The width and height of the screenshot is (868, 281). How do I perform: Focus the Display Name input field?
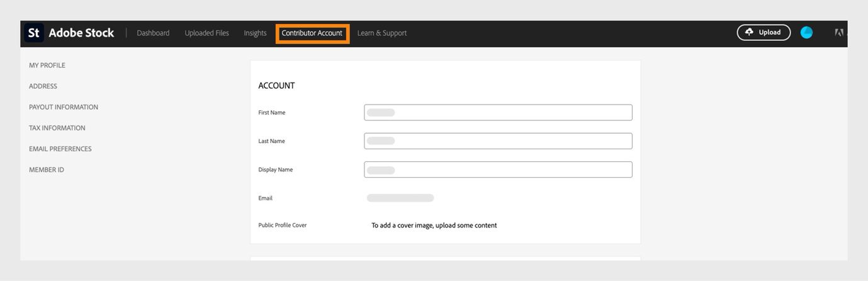pos(498,169)
